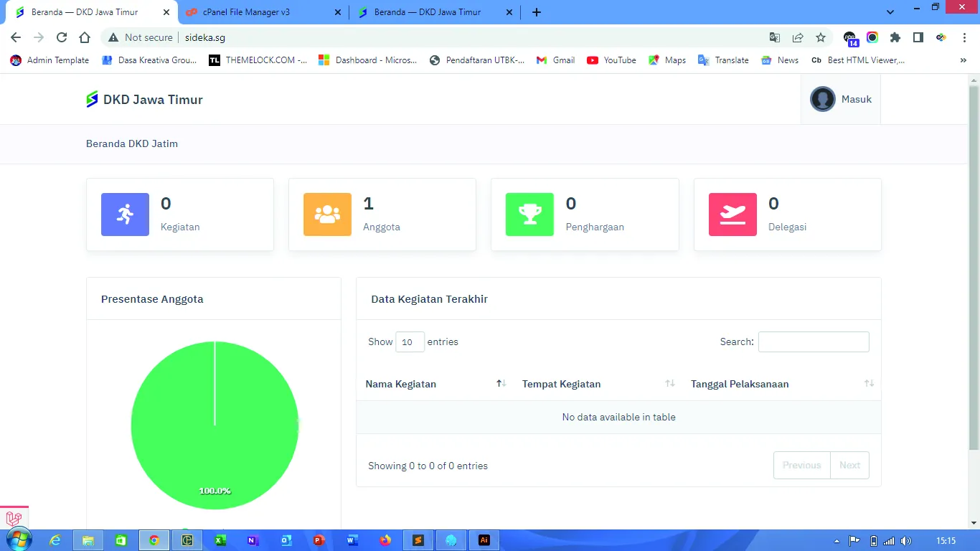Click the share page icon in address bar
Image resolution: width=980 pixels, height=551 pixels.
(798, 37)
